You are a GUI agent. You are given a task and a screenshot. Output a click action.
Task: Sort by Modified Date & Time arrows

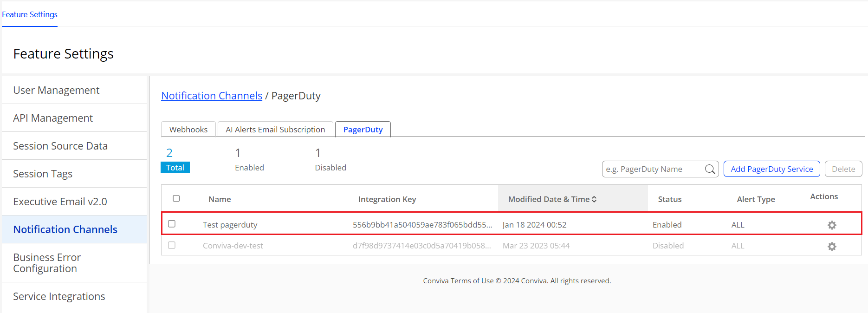coord(594,199)
